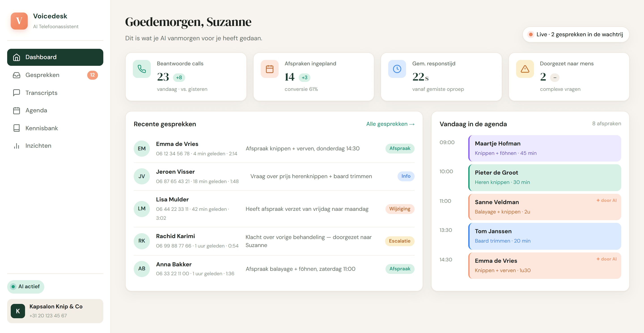The image size is (644, 333).
Task: Click the LM avatar of Lisa Mulder
Action: tap(142, 209)
